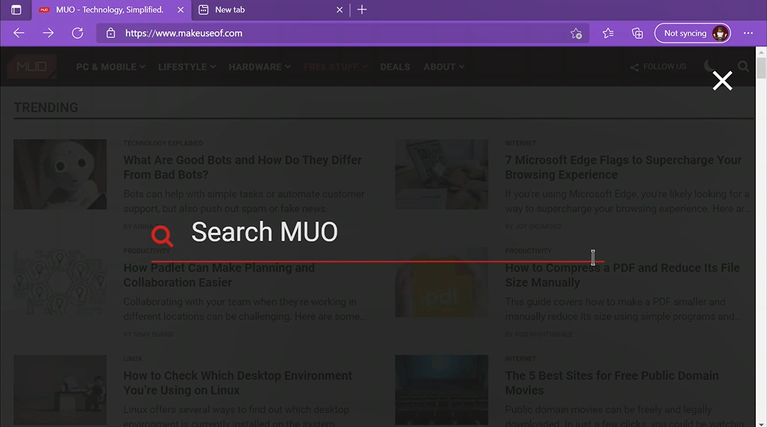
Task: Switch to MUO - Technology, Simplified tab
Action: (110, 10)
